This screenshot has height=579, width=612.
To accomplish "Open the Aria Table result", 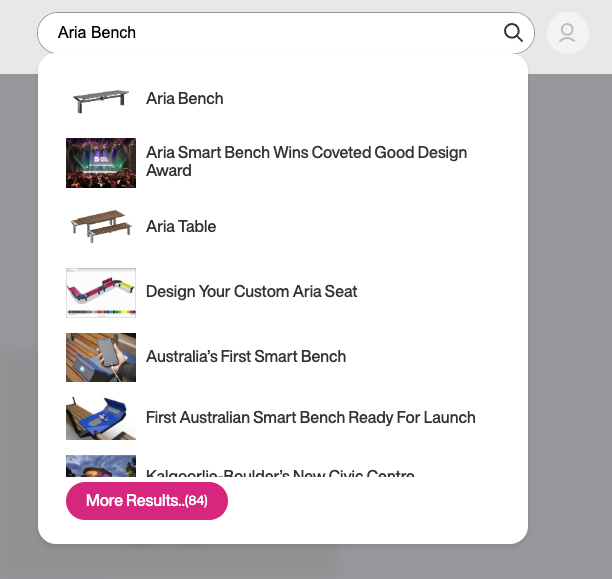I will (x=181, y=227).
